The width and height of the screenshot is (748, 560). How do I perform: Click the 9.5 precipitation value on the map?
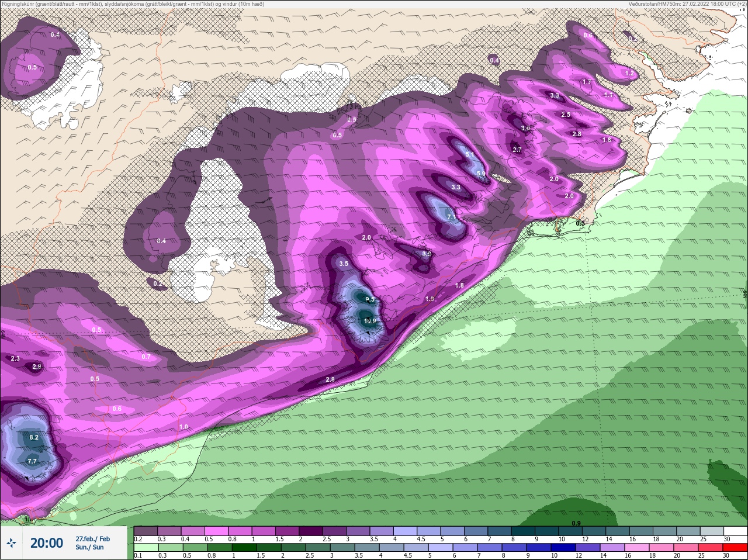tap(370, 299)
